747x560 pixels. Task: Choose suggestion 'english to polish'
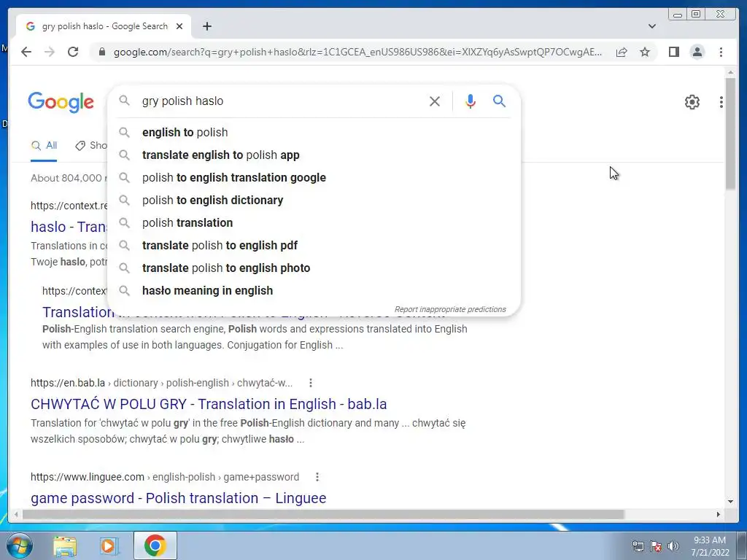pos(314,133)
